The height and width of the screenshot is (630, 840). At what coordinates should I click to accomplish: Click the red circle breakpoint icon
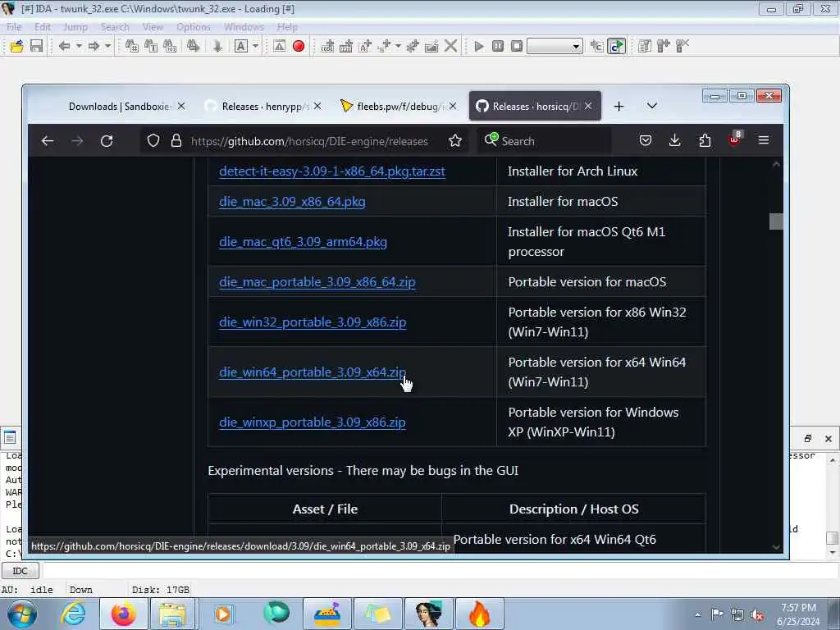(299, 46)
